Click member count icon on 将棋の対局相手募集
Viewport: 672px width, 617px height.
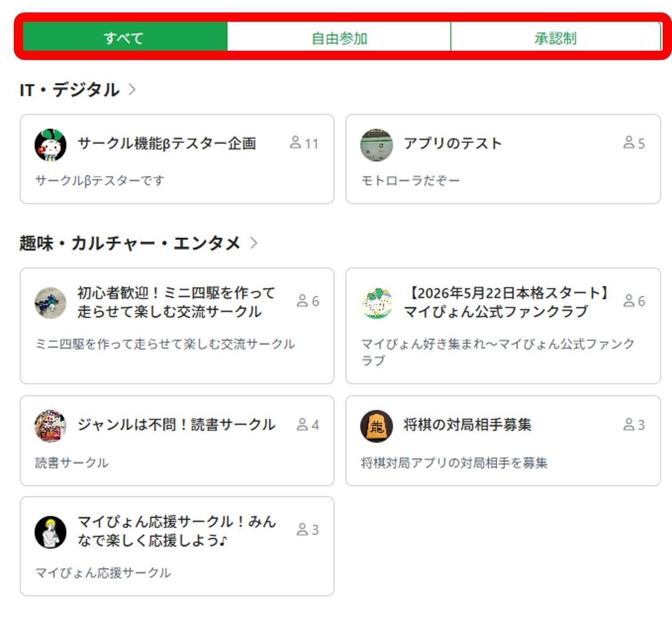pos(628,424)
